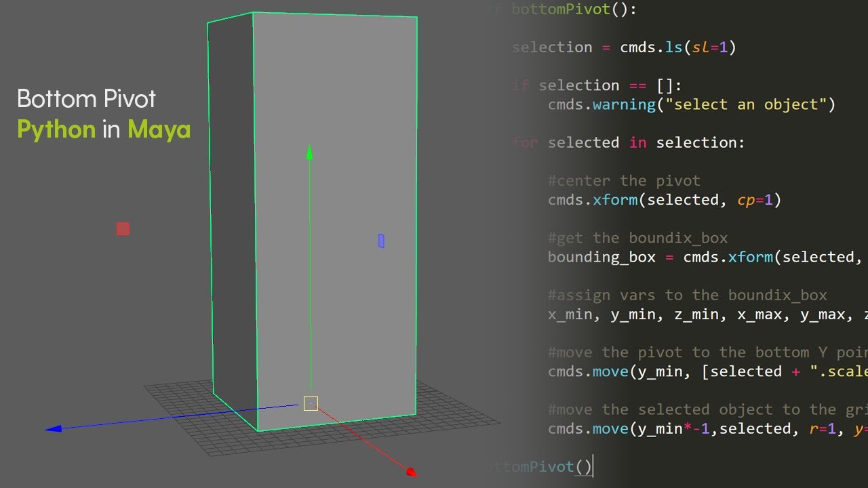The height and width of the screenshot is (488, 868).
Task: Click the yellow center handle of the move manipulator
Action: (311, 403)
